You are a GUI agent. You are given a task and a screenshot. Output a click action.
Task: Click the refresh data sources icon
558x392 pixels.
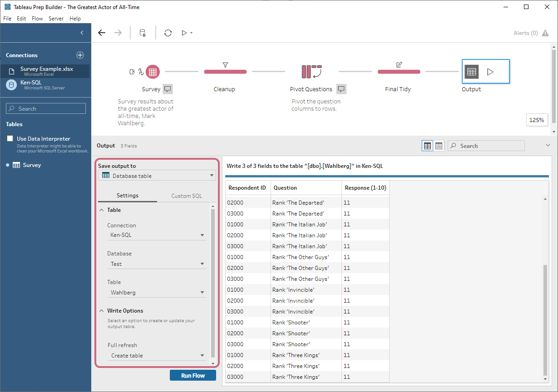168,33
